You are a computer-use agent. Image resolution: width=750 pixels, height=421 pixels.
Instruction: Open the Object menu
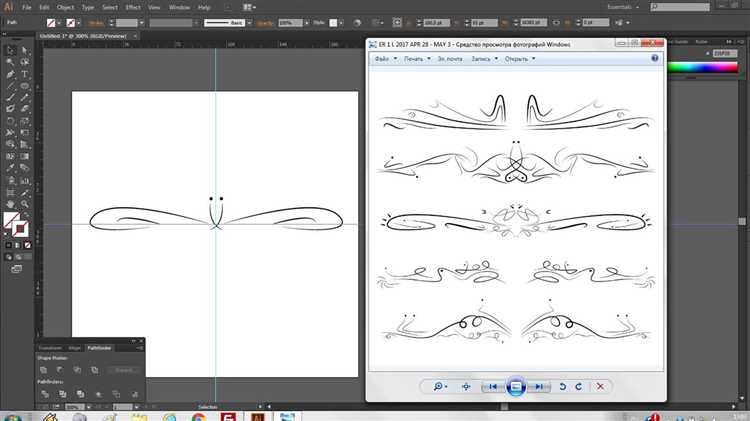coord(65,7)
